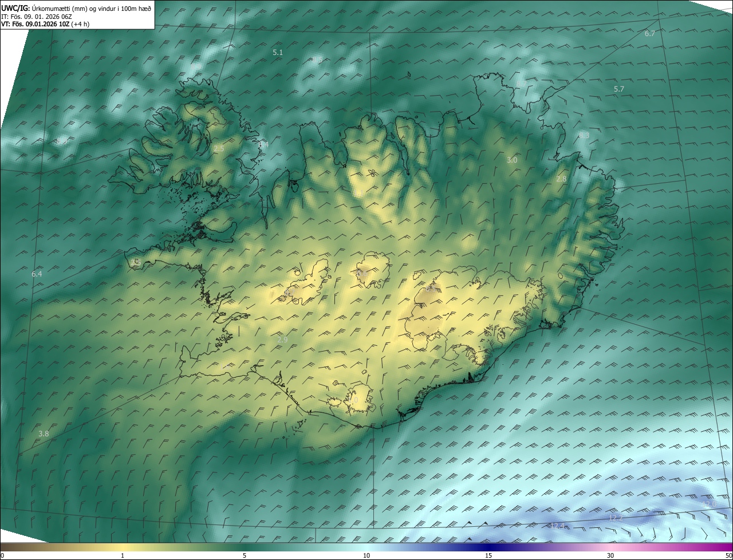This screenshot has height=560, width=733.
Task: Click the '1' tick label on the color scale
Action: pos(123,556)
